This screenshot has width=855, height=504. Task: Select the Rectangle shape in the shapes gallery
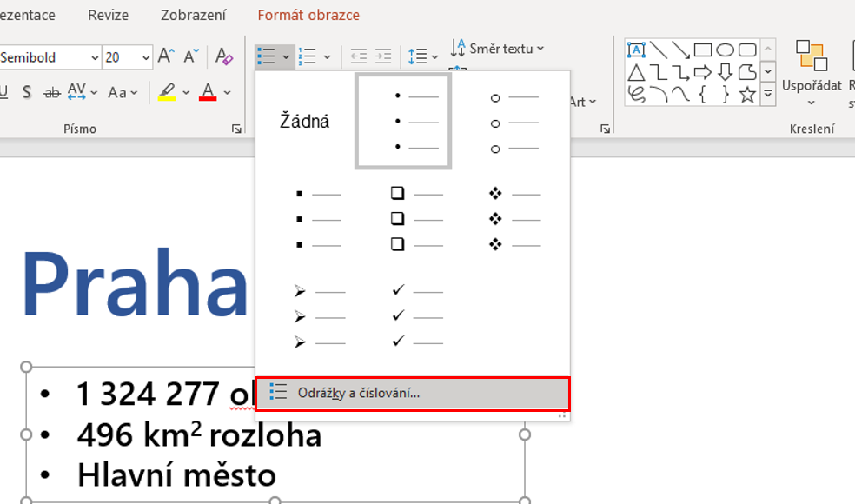tap(702, 50)
